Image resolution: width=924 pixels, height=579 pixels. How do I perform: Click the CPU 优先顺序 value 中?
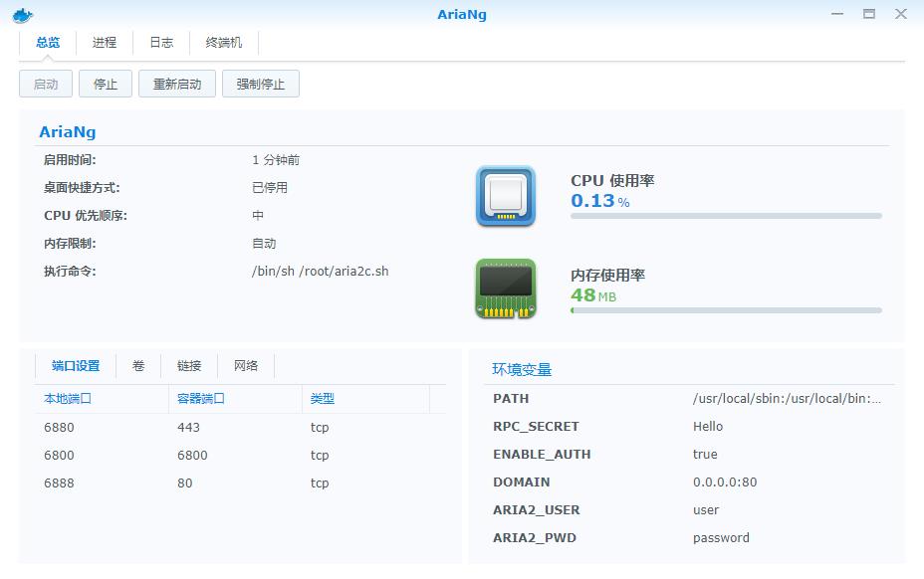258,216
